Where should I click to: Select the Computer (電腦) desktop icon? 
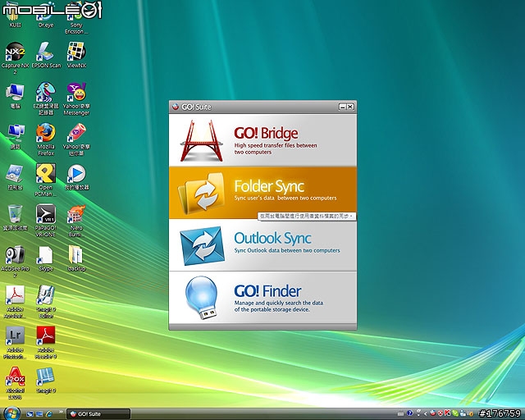(15, 96)
